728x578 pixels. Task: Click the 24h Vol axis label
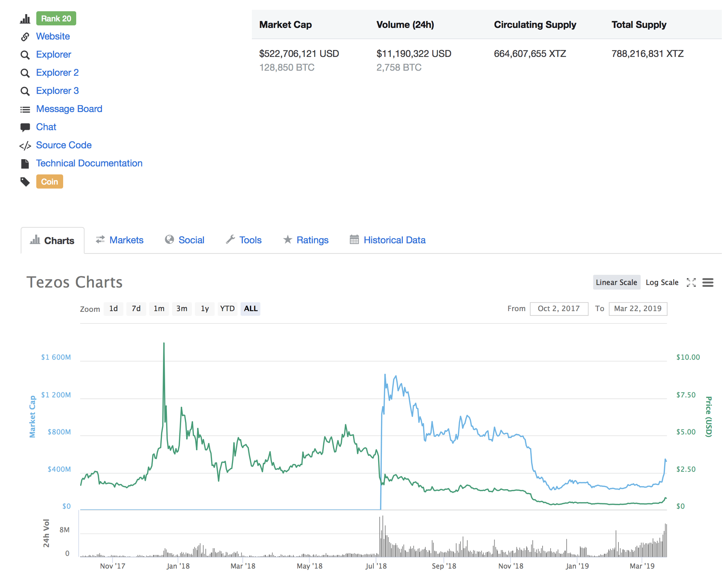[x=46, y=533]
